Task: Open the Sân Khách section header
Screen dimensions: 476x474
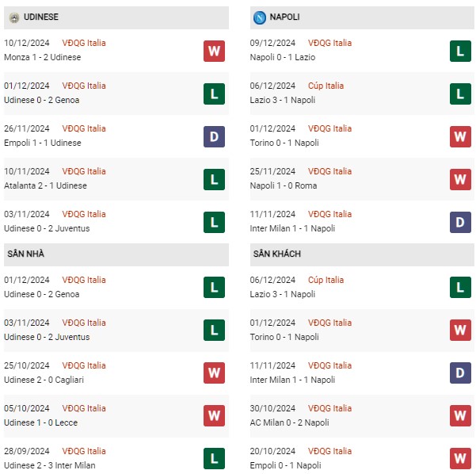Action: tap(362, 254)
